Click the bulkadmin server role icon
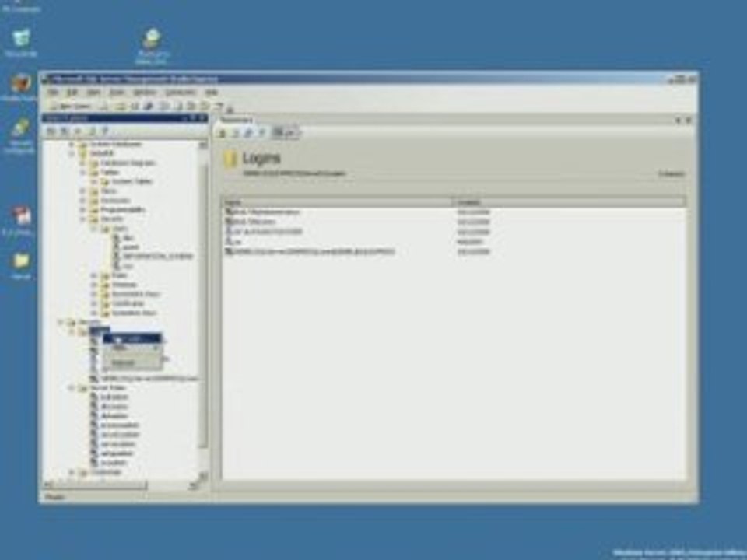 click(x=94, y=397)
